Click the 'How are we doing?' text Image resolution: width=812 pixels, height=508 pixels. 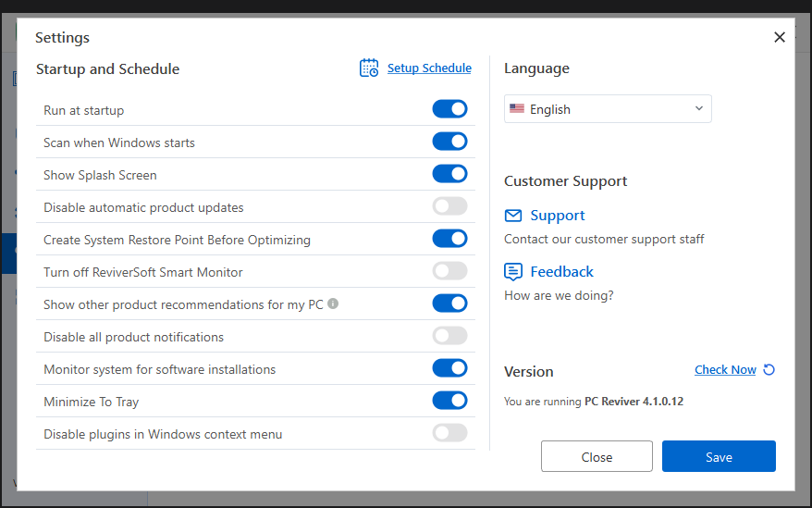click(x=559, y=295)
